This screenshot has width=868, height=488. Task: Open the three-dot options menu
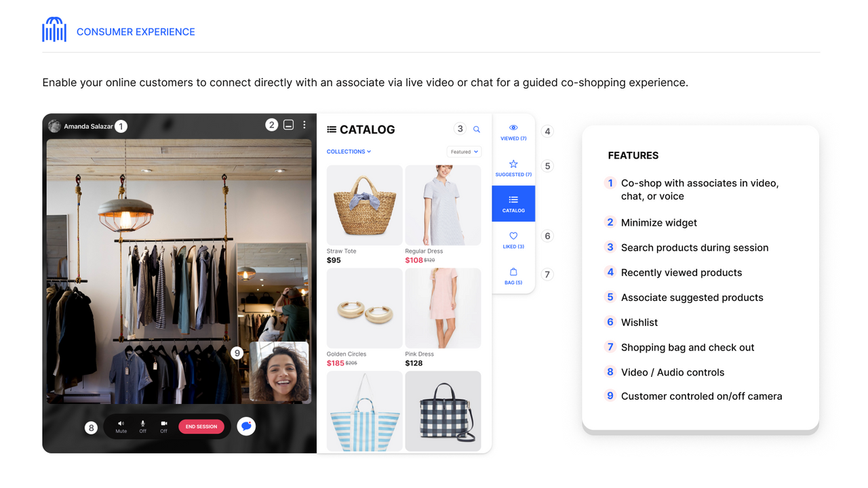click(x=303, y=124)
